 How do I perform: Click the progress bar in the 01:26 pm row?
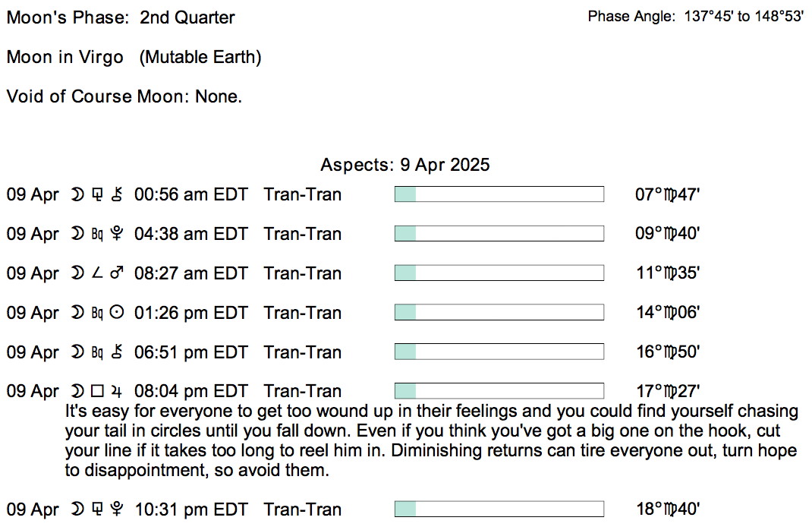[x=499, y=313]
